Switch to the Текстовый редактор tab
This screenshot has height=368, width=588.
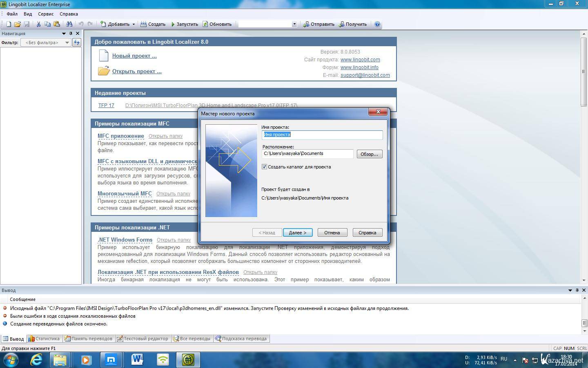click(x=143, y=339)
